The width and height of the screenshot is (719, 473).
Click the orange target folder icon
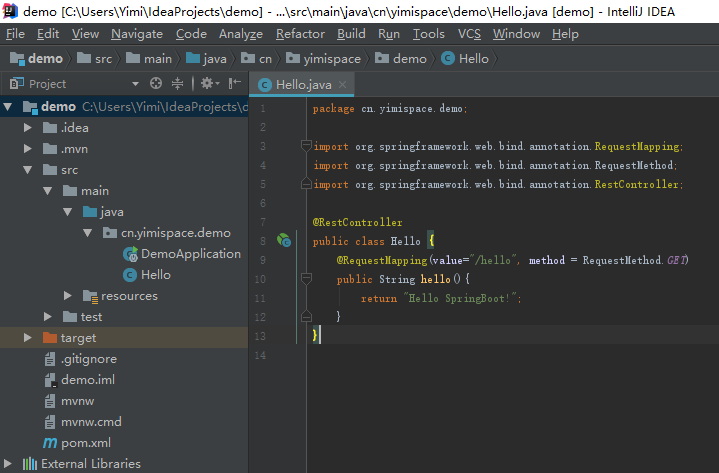pos(50,338)
